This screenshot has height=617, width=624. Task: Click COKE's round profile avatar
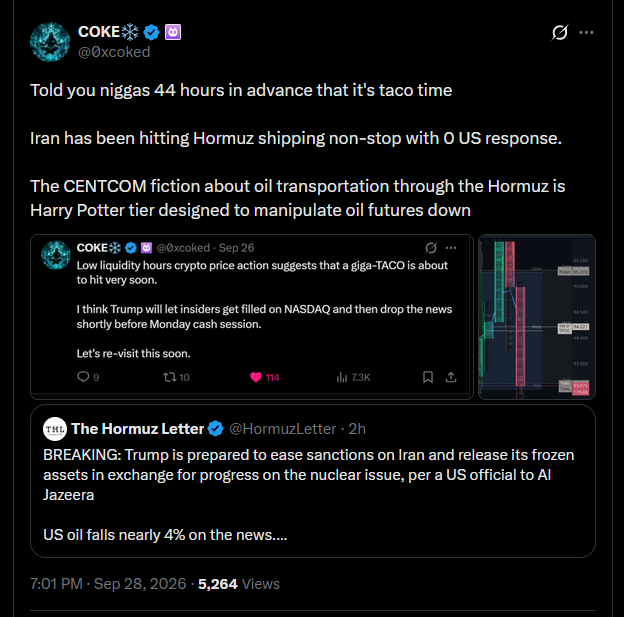50,42
